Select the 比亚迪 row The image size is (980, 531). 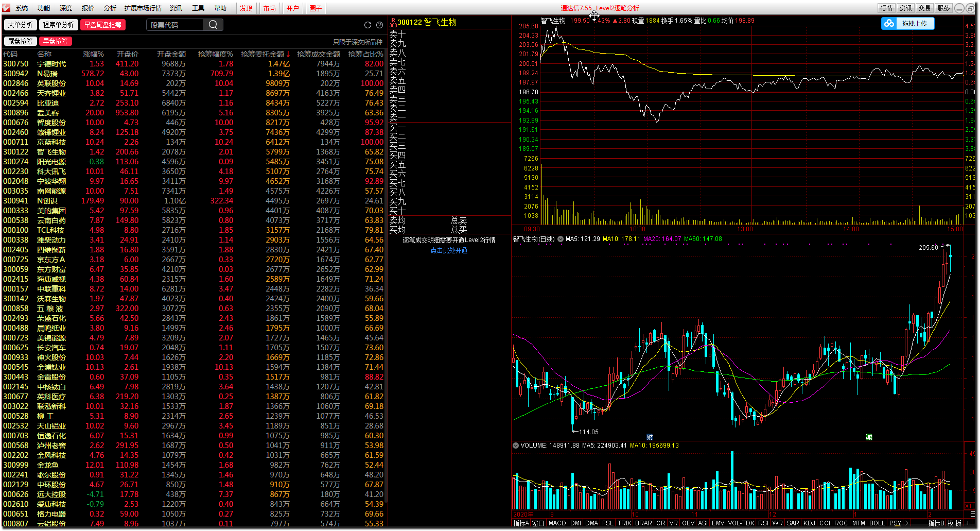pos(194,103)
